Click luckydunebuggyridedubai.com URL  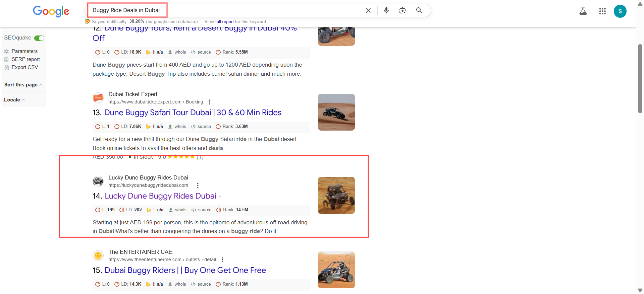coord(148,186)
